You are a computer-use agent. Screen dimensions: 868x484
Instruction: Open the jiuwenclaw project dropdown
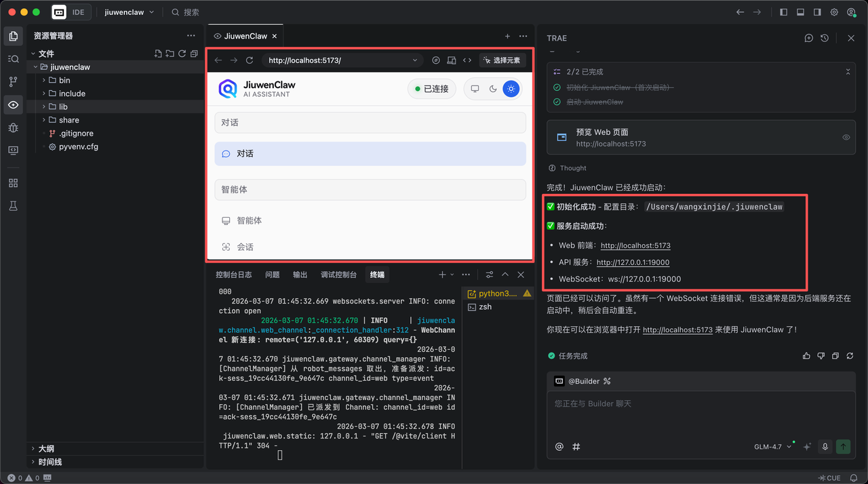tap(130, 12)
